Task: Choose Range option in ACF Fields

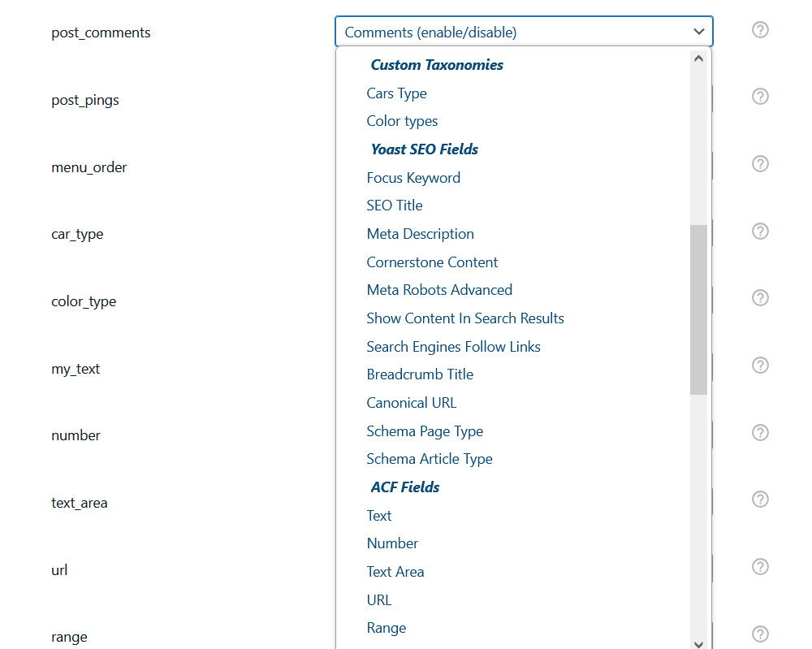Action: 386,628
